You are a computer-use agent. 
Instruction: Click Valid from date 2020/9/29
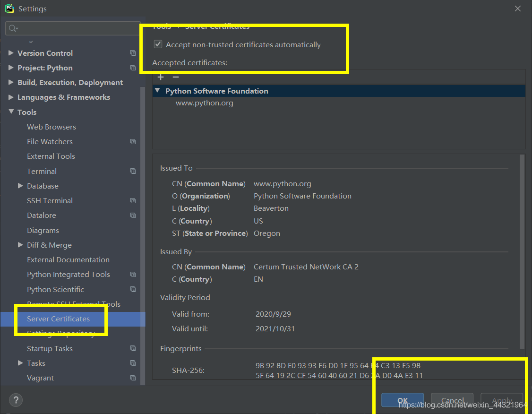(x=273, y=314)
